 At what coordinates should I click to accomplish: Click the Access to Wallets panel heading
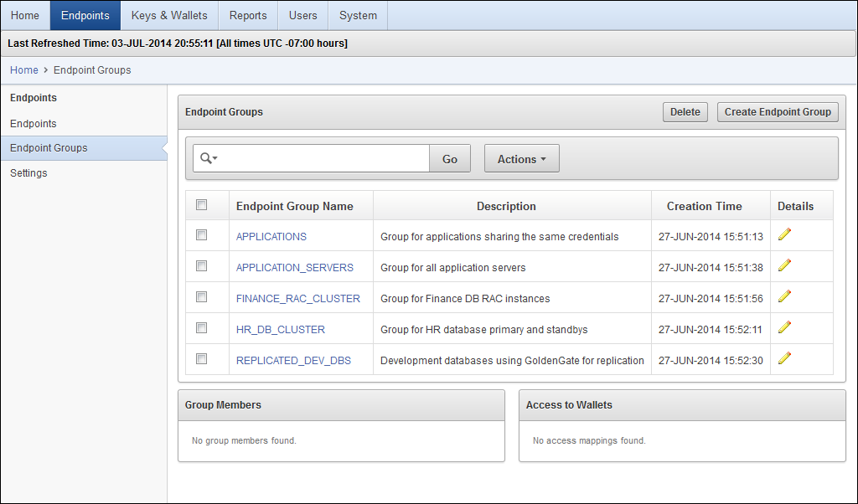click(x=569, y=405)
